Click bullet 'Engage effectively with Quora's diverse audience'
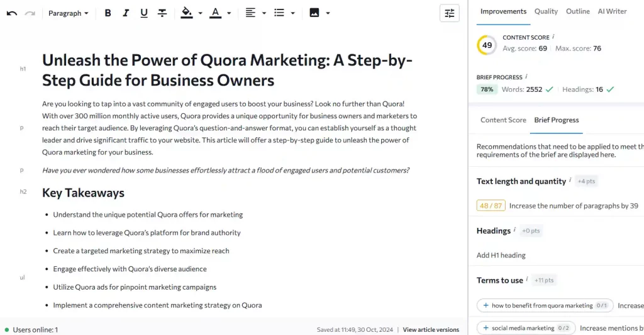 130,269
